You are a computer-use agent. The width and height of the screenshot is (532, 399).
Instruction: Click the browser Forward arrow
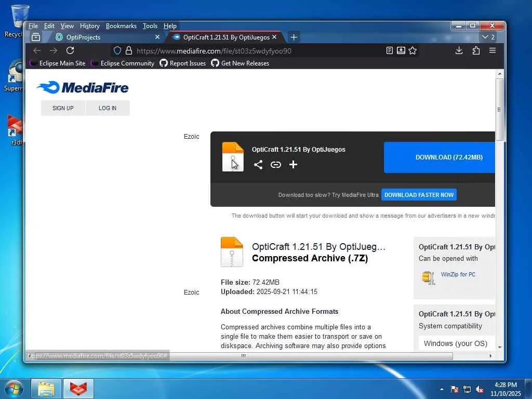[x=54, y=50]
